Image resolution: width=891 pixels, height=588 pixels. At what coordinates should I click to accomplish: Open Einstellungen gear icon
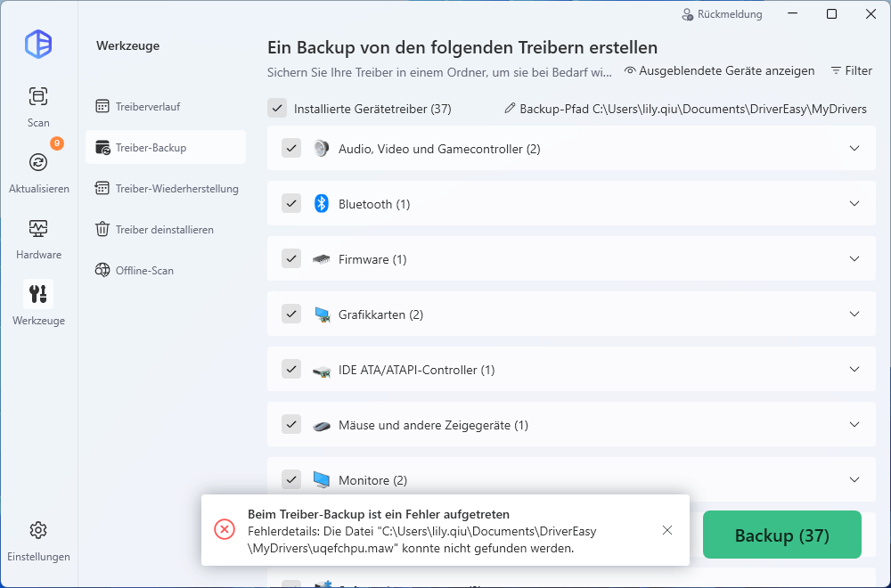(x=38, y=530)
